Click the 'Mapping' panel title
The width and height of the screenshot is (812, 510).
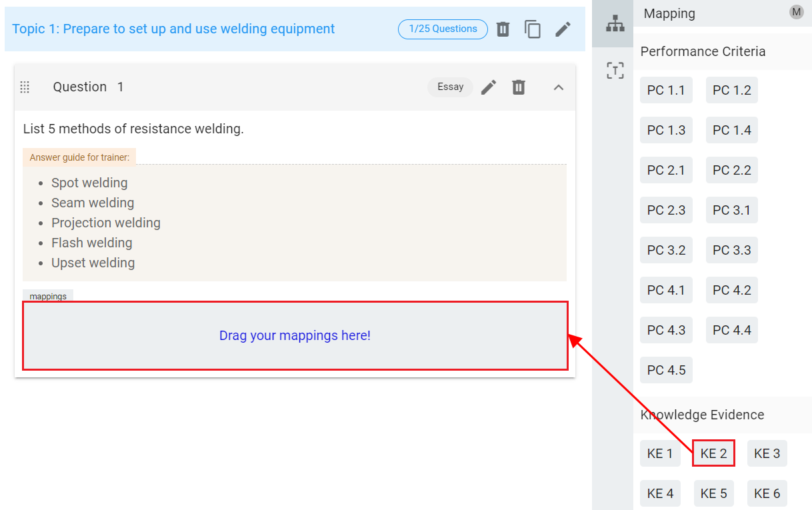coord(669,13)
